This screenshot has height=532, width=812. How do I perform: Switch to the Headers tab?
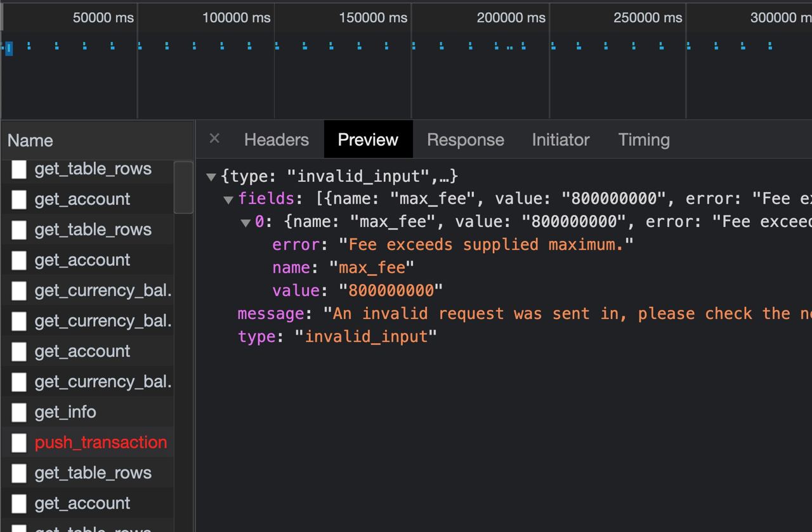[x=277, y=139]
